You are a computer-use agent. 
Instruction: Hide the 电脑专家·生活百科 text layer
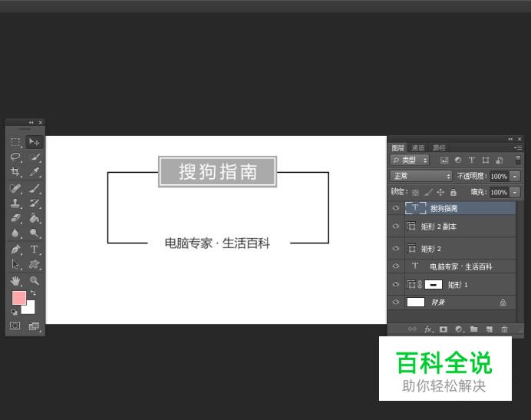pos(395,266)
